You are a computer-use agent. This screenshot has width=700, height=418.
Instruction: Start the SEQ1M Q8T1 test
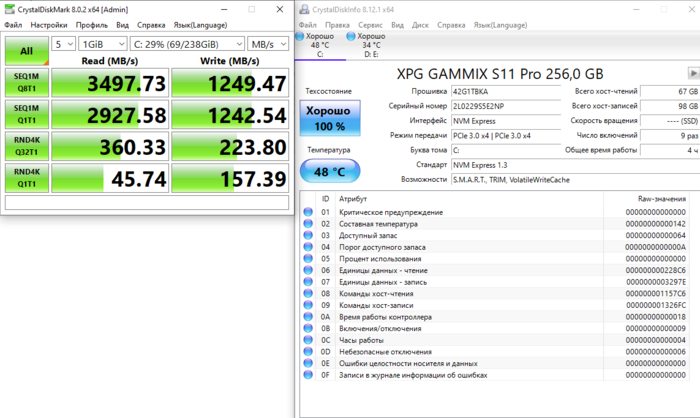pyautogui.click(x=27, y=83)
